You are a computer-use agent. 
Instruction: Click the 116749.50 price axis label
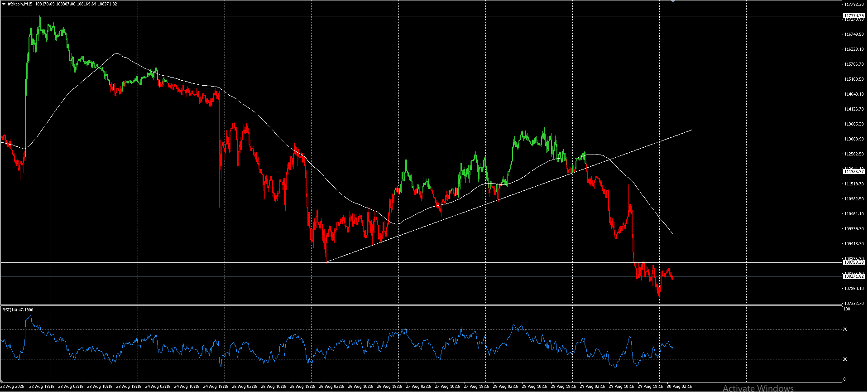[854, 34]
